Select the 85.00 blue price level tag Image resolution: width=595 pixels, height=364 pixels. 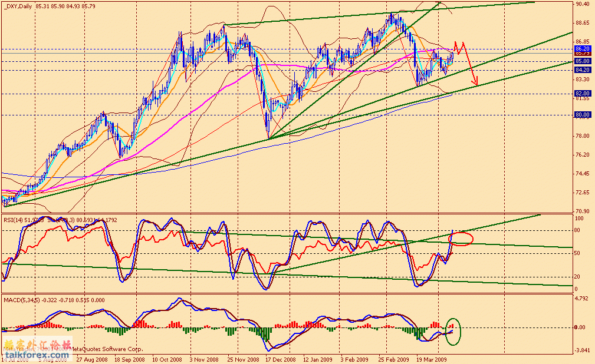tap(583, 61)
